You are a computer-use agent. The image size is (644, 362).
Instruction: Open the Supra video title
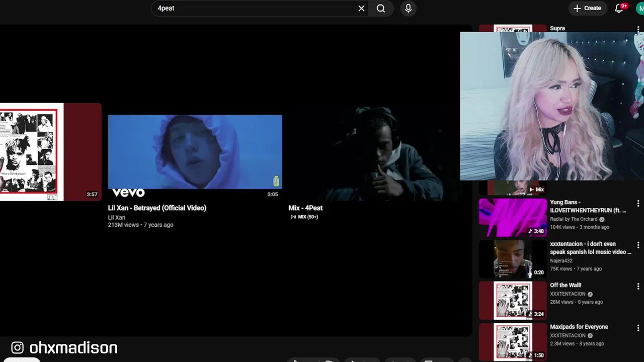pyautogui.click(x=557, y=28)
